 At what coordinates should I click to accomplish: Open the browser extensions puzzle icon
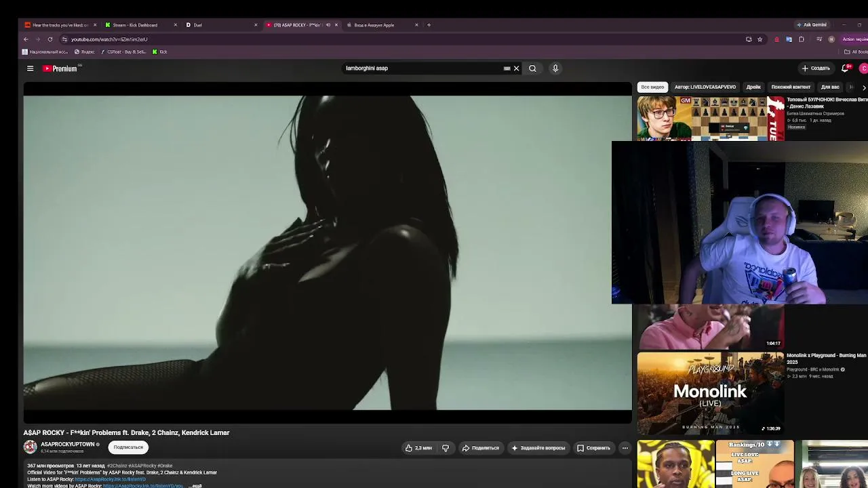(801, 39)
